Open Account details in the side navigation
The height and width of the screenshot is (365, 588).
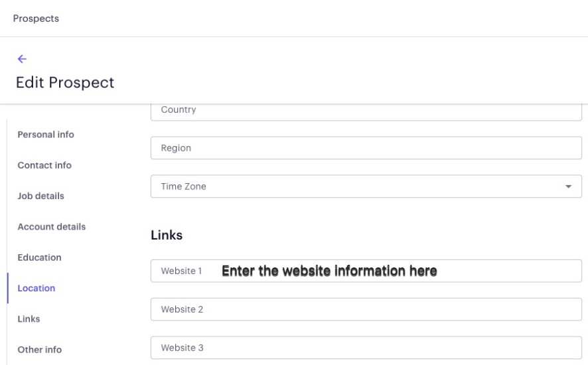point(51,226)
